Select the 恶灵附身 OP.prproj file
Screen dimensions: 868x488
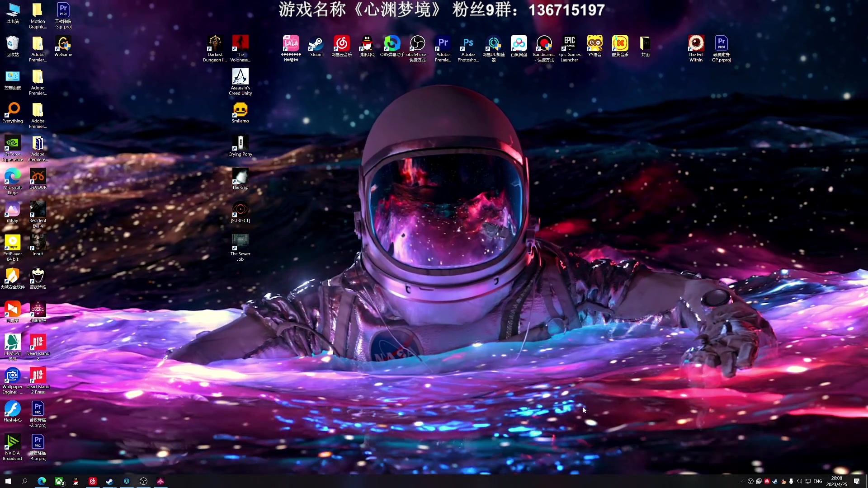click(x=721, y=49)
